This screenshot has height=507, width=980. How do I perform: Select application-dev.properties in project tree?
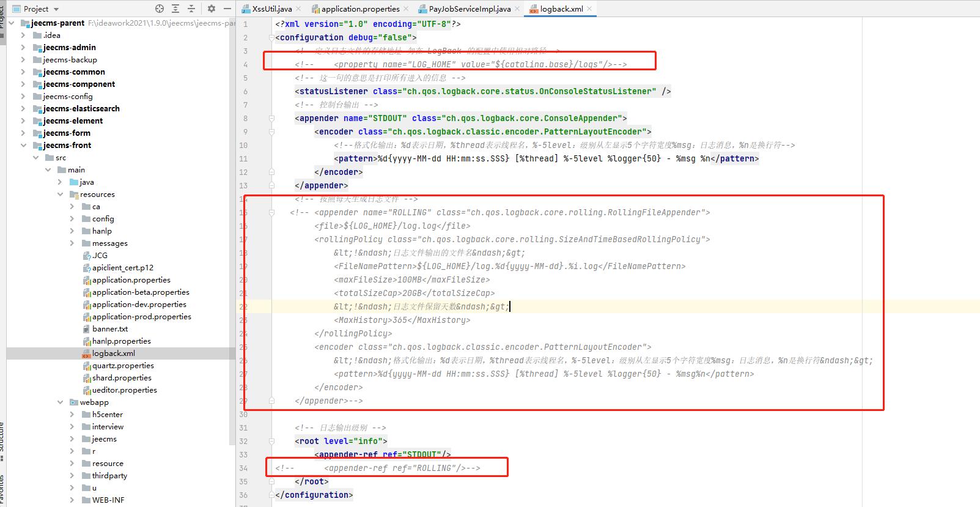[x=139, y=305]
